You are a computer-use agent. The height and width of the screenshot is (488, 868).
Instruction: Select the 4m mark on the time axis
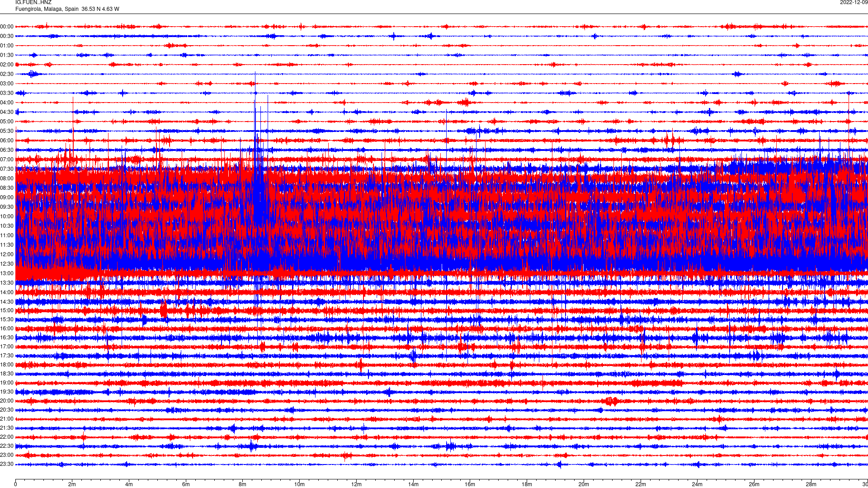pos(129,484)
